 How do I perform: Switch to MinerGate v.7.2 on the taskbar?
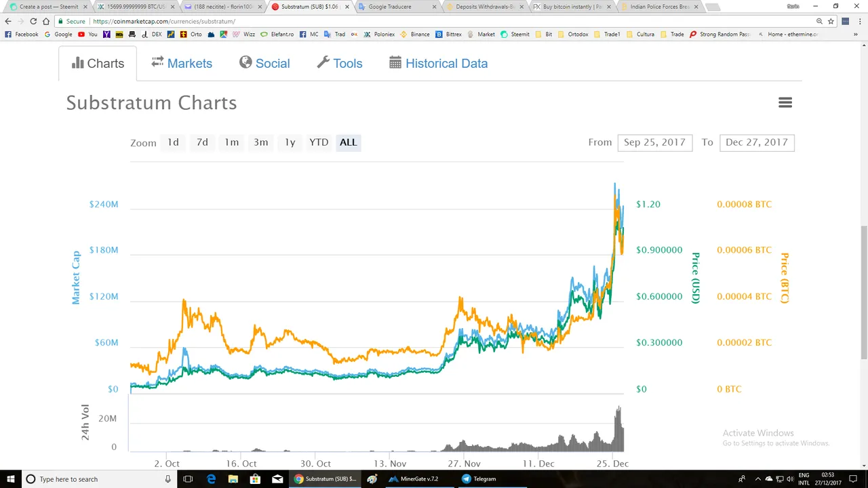pyautogui.click(x=414, y=479)
